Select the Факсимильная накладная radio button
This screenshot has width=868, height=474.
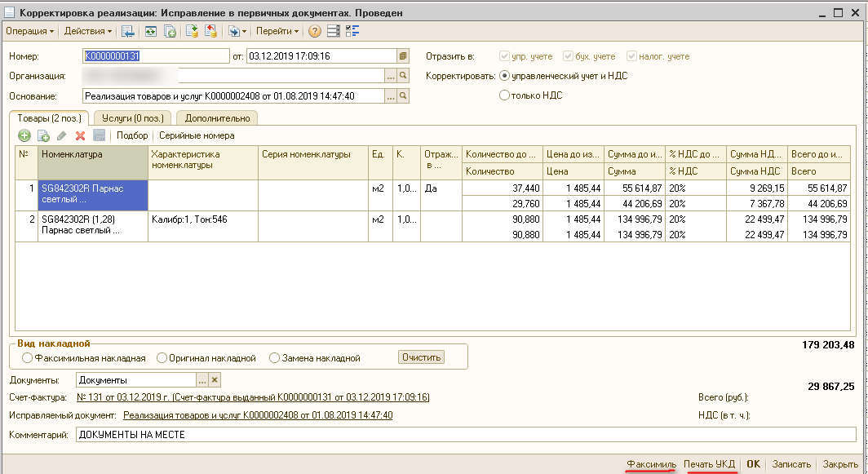click(x=28, y=358)
